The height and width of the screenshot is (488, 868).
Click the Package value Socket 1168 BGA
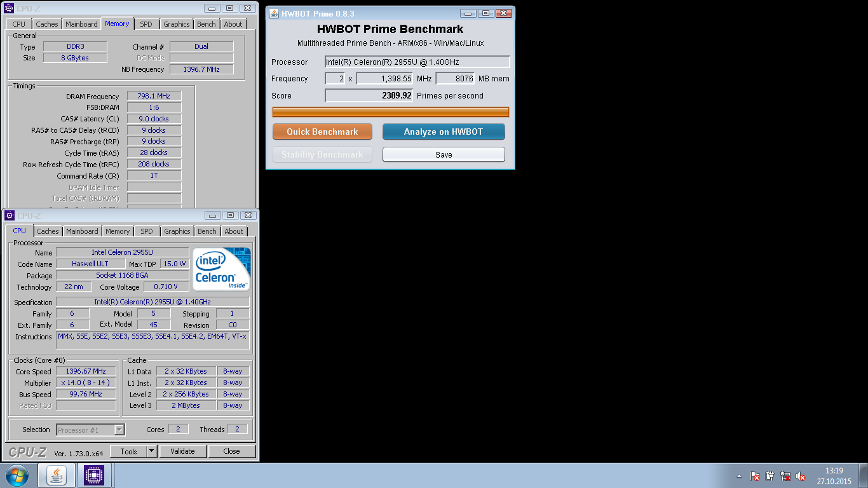(x=123, y=275)
